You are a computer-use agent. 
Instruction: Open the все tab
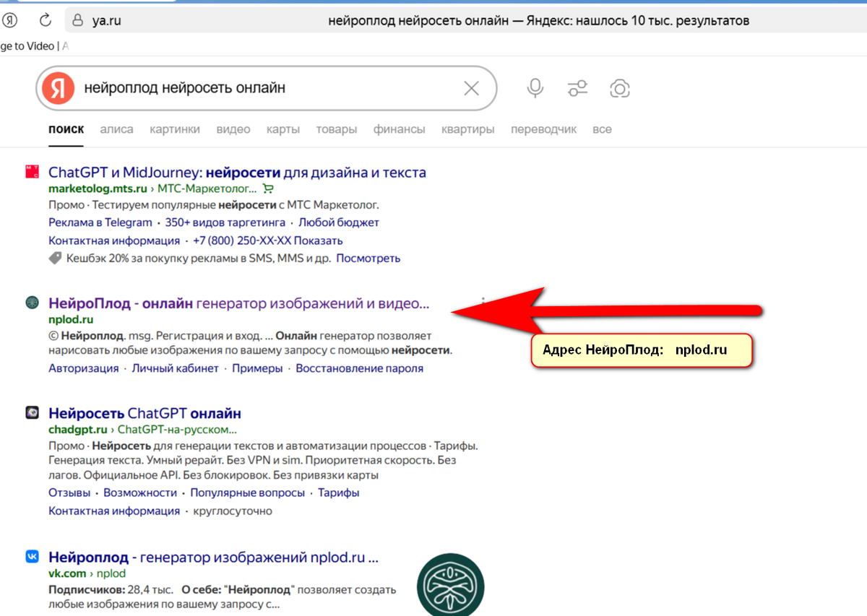tap(602, 129)
